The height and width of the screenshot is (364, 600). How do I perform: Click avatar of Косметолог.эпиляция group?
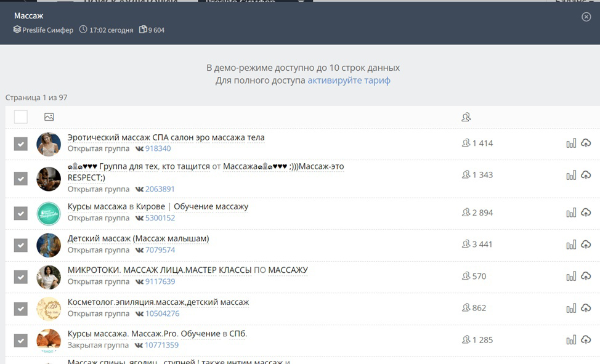click(x=49, y=309)
